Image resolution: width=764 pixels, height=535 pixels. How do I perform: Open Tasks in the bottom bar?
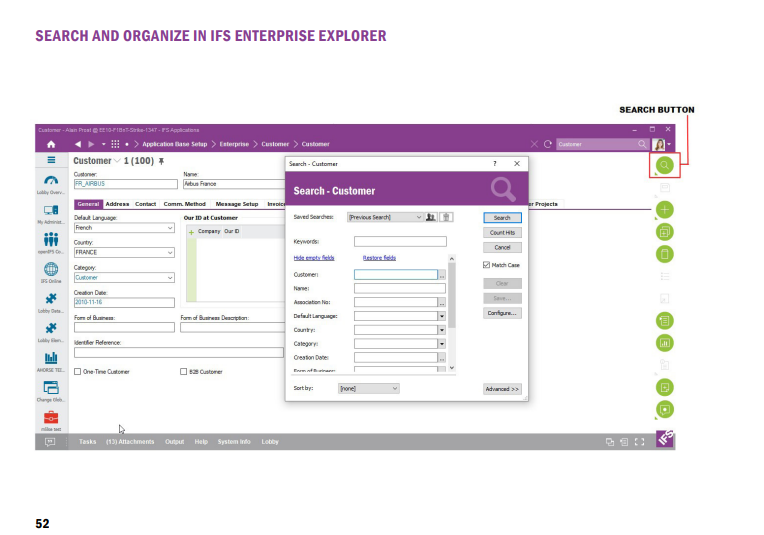[x=88, y=442]
